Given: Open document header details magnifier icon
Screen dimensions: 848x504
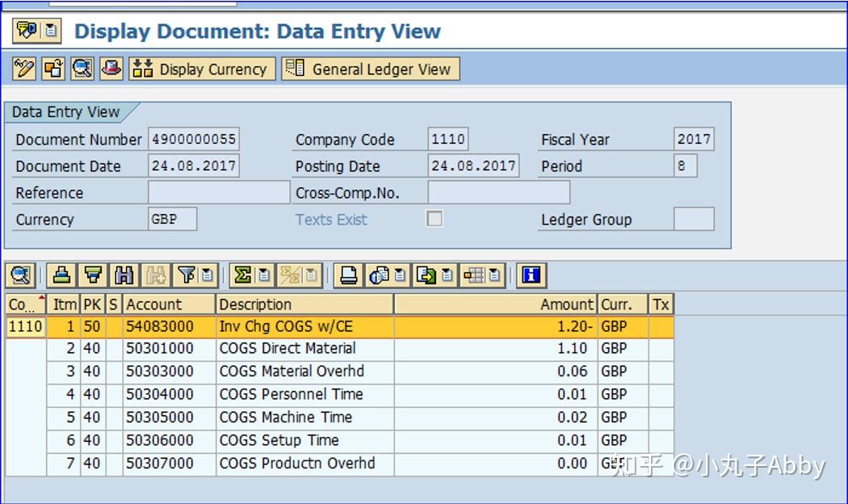Looking at the screenshot, I should (82, 69).
